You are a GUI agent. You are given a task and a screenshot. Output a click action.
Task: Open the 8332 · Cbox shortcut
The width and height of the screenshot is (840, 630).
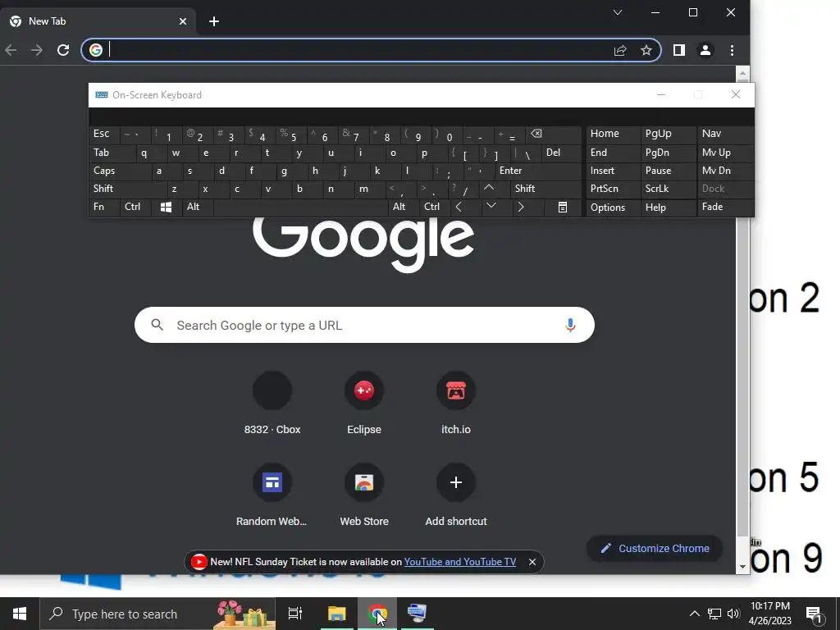[x=272, y=404]
